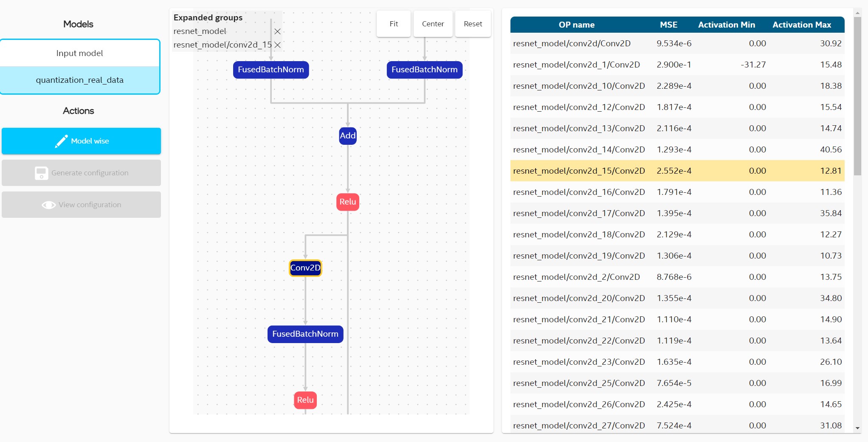Select row resnet_model/conv2d_18/Conv2D
This screenshot has height=442, width=868.
click(x=677, y=234)
